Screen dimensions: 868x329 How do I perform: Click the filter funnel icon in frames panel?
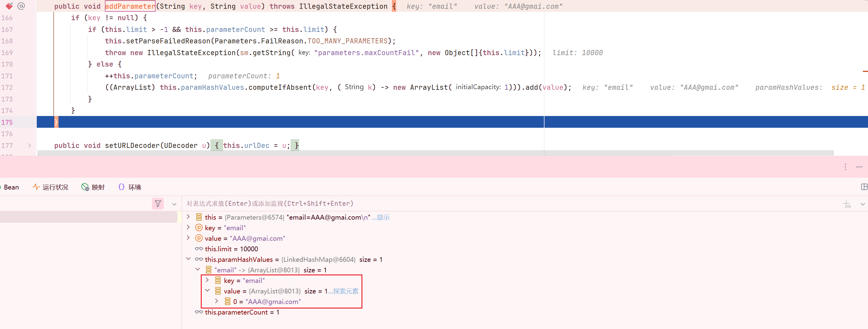point(158,204)
